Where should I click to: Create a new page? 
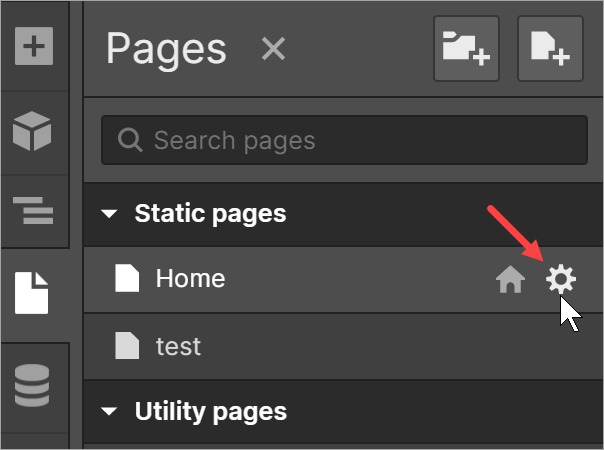coord(550,49)
